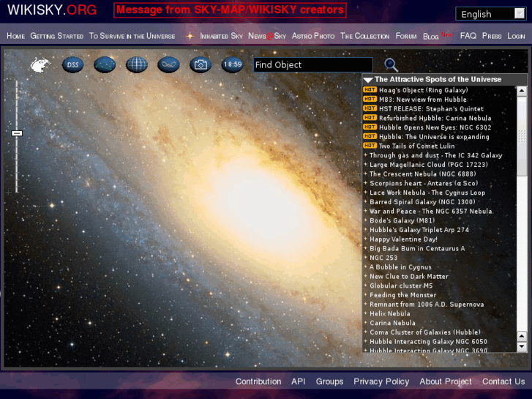Select Through gas and dust - IC 342 Galaxy

[x=435, y=155]
